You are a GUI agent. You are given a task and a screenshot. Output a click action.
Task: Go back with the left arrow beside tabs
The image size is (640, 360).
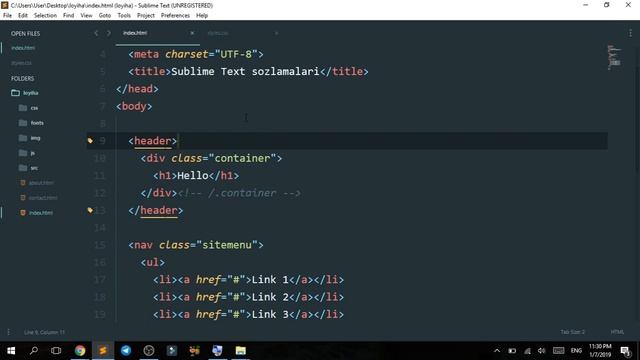(x=96, y=33)
